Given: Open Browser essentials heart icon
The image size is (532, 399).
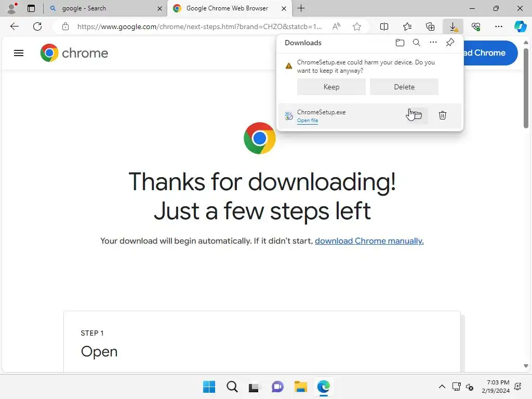Looking at the screenshot, I should coord(476,26).
